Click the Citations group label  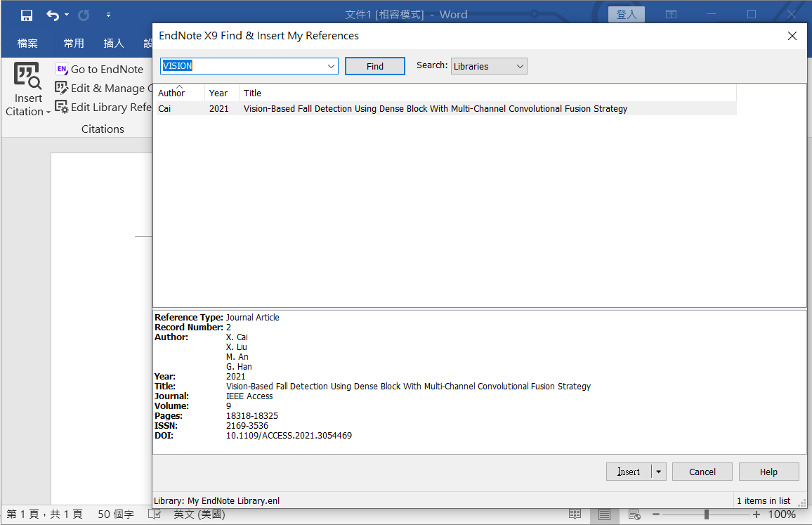(103, 129)
